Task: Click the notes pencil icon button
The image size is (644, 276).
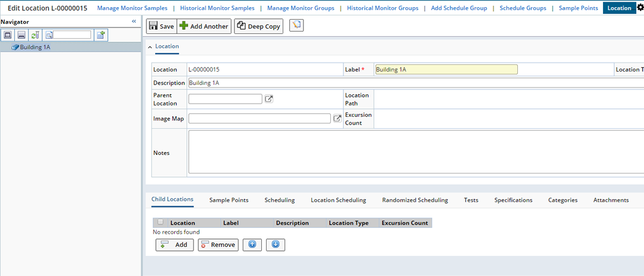Action: coord(296,26)
